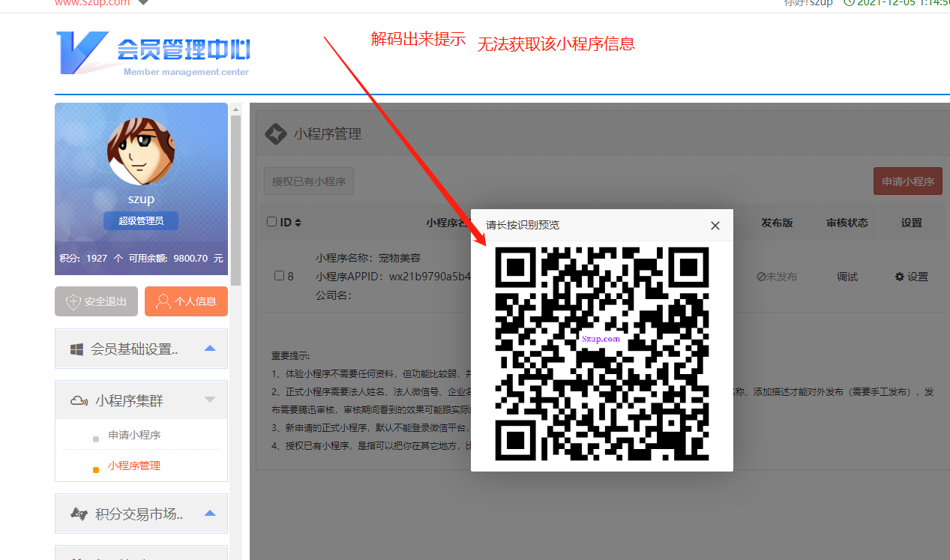Toggle the select-all ID checkbox
Viewport: 950px width, 560px height.
click(x=271, y=222)
